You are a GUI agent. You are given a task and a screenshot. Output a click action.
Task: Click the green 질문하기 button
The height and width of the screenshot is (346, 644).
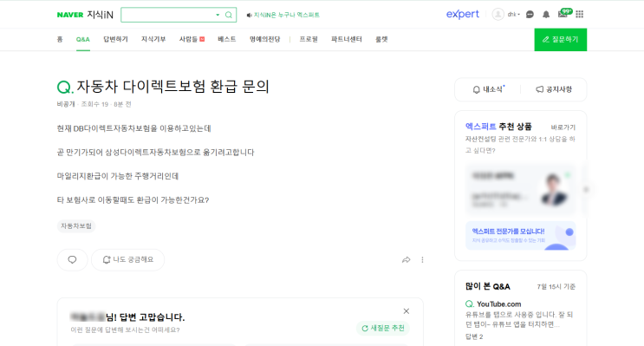[560, 39]
